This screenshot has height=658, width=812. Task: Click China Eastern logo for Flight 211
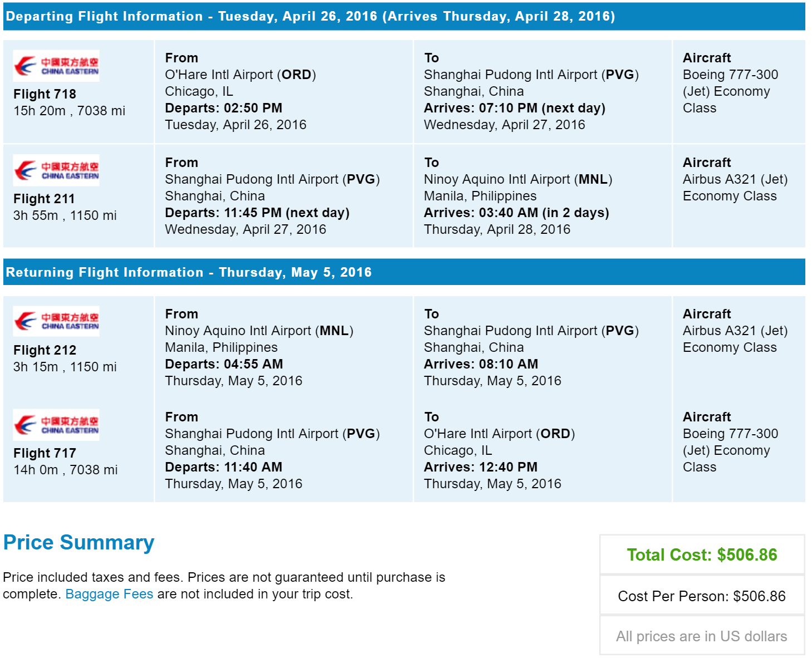point(56,170)
